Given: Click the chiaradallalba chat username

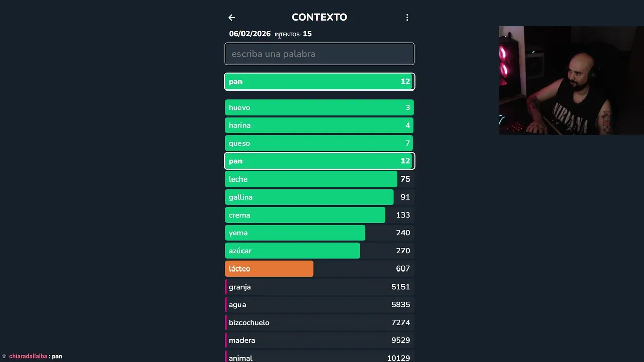Looking at the screenshot, I should [x=28, y=356].
